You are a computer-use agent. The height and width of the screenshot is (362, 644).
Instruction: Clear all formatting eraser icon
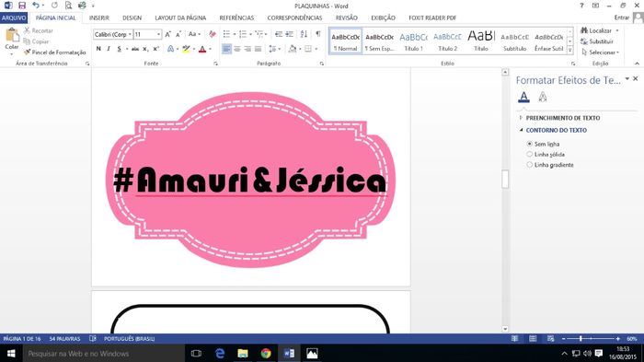[213, 34]
